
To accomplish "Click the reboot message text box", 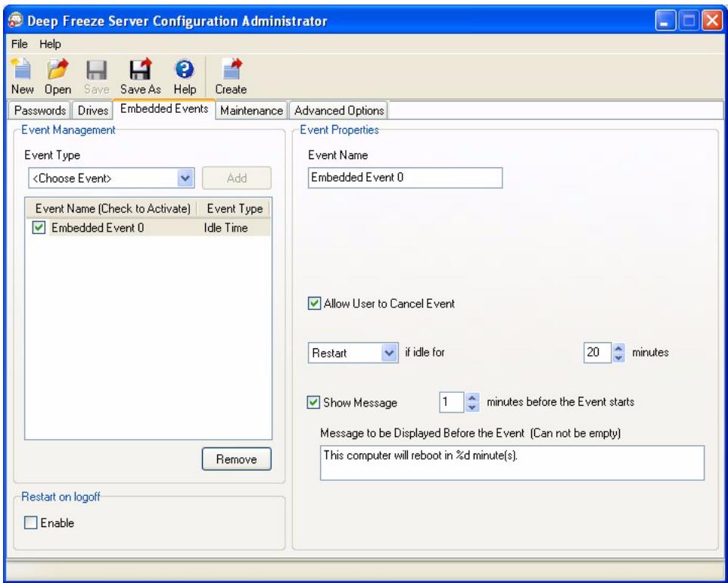I will [512, 463].
